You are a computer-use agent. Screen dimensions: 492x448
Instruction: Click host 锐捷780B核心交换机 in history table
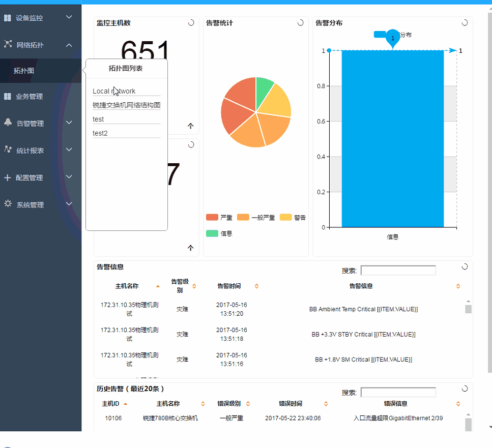coord(170,418)
